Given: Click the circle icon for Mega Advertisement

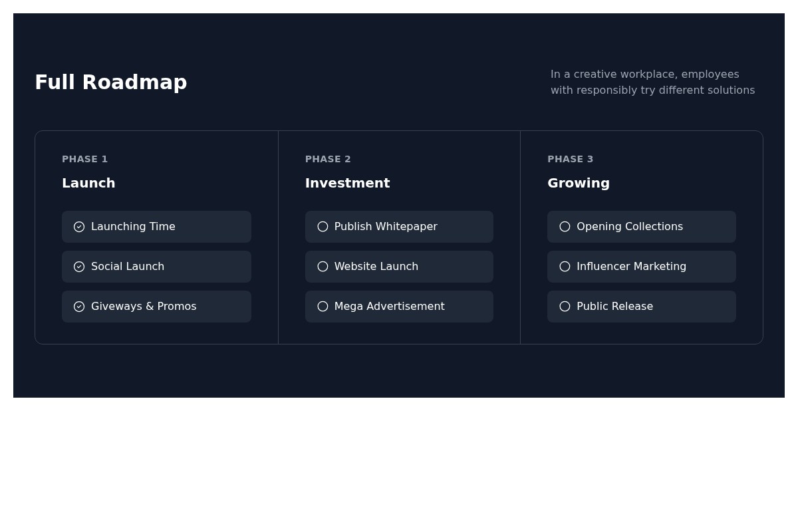Looking at the screenshot, I should coord(323,307).
